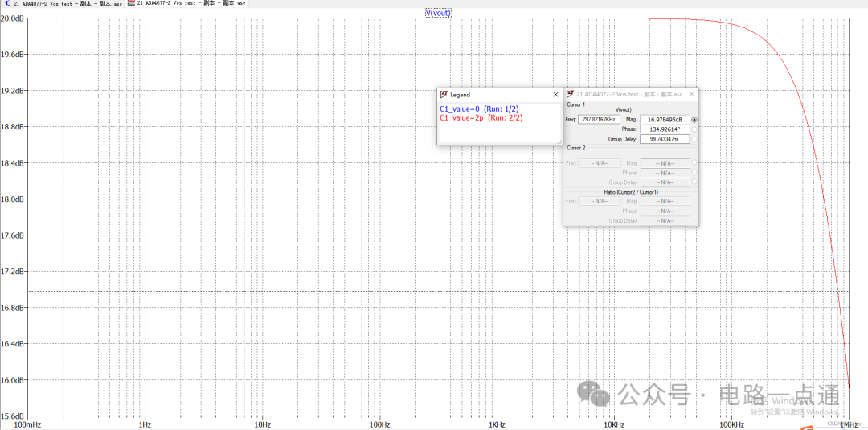Click the Cursor 2 Mag N/A field
Viewport: 868px width, 430px height.
(x=665, y=162)
